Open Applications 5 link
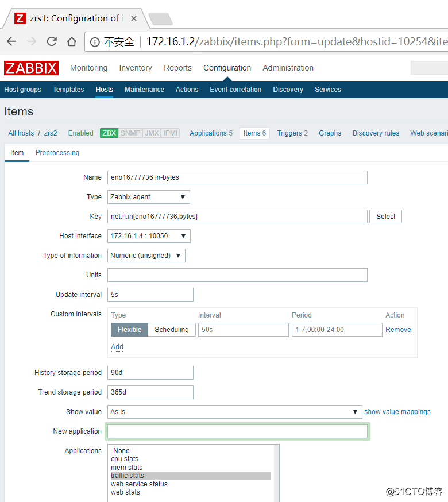448x502 pixels. click(211, 133)
